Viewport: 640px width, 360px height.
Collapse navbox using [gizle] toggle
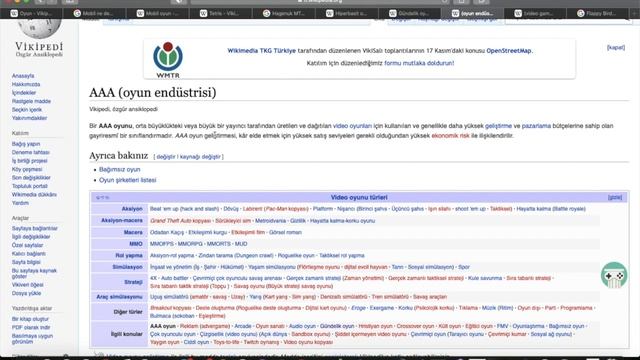click(x=615, y=197)
